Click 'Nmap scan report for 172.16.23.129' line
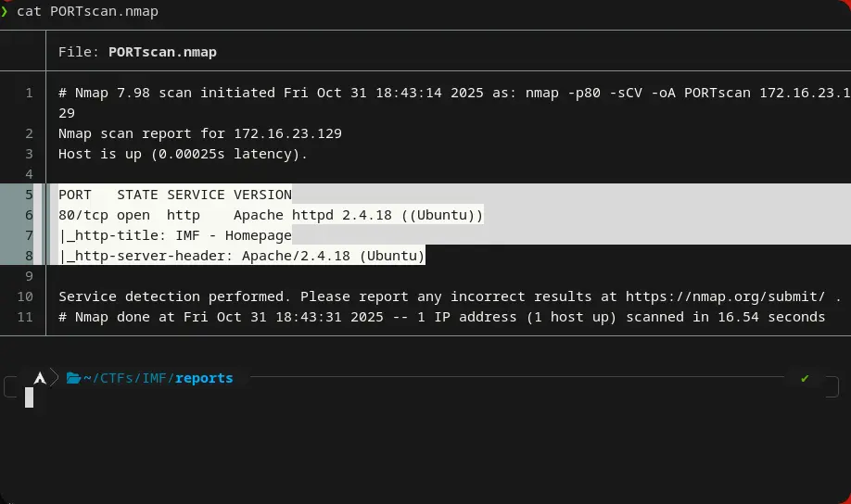851x504 pixels. tap(200, 133)
